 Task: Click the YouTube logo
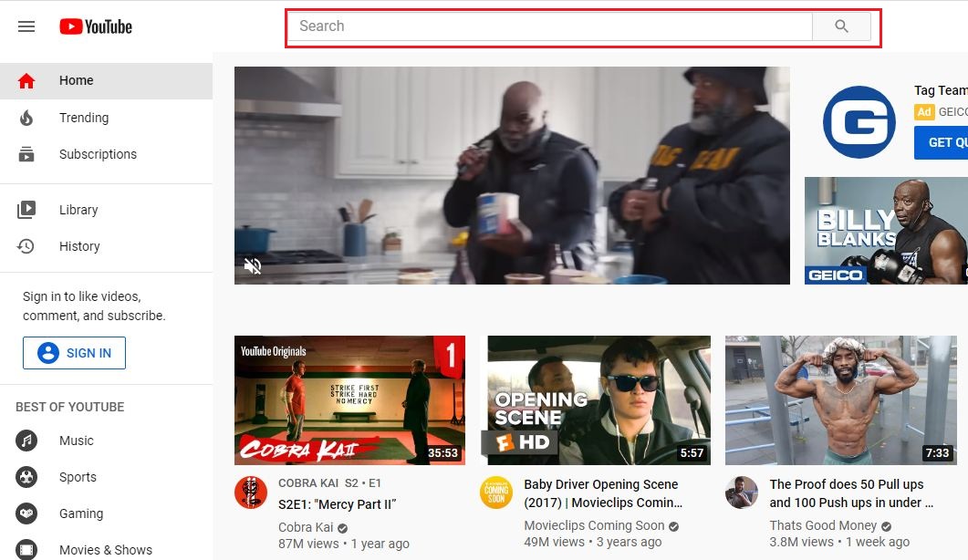(x=96, y=26)
